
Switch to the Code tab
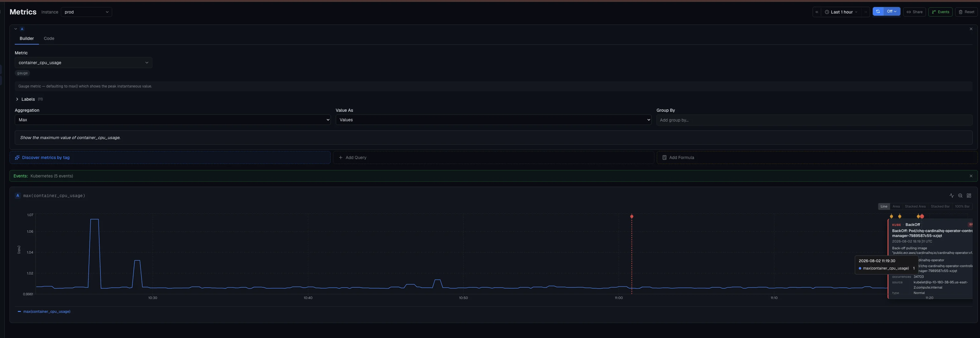pos(49,38)
